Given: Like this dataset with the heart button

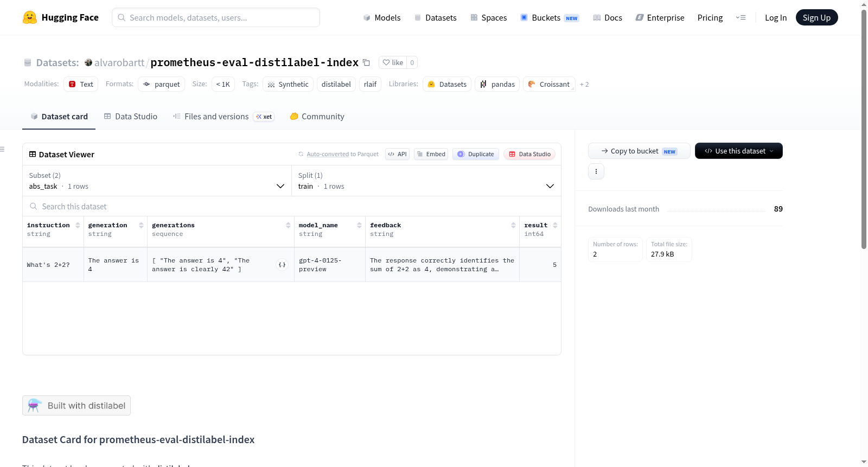Looking at the screenshot, I should click(x=393, y=63).
